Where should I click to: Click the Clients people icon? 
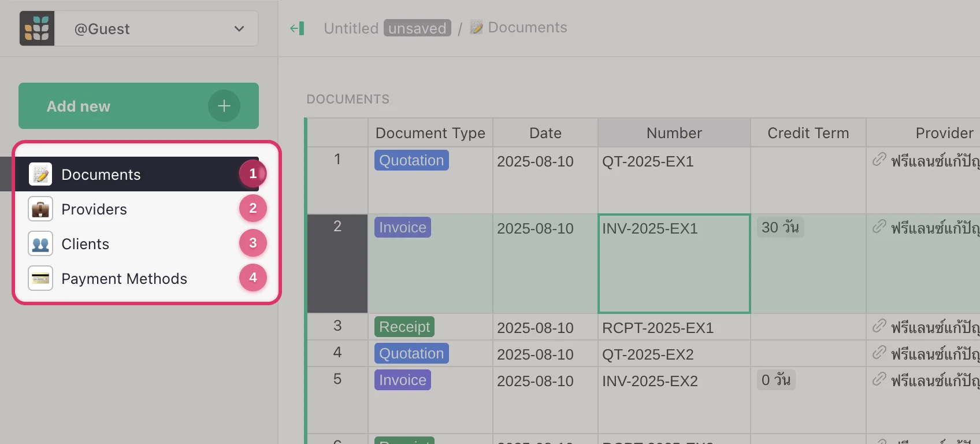click(40, 244)
